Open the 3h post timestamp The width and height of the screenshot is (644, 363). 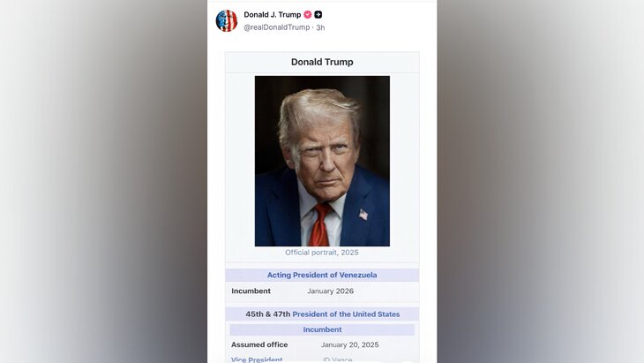pyautogui.click(x=320, y=27)
